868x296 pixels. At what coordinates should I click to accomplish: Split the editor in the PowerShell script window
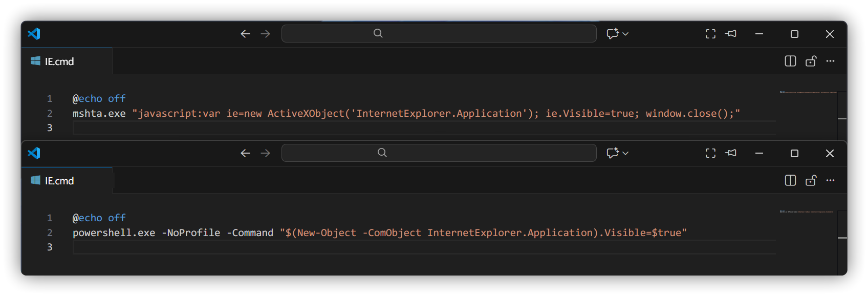pyautogui.click(x=790, y=181)
